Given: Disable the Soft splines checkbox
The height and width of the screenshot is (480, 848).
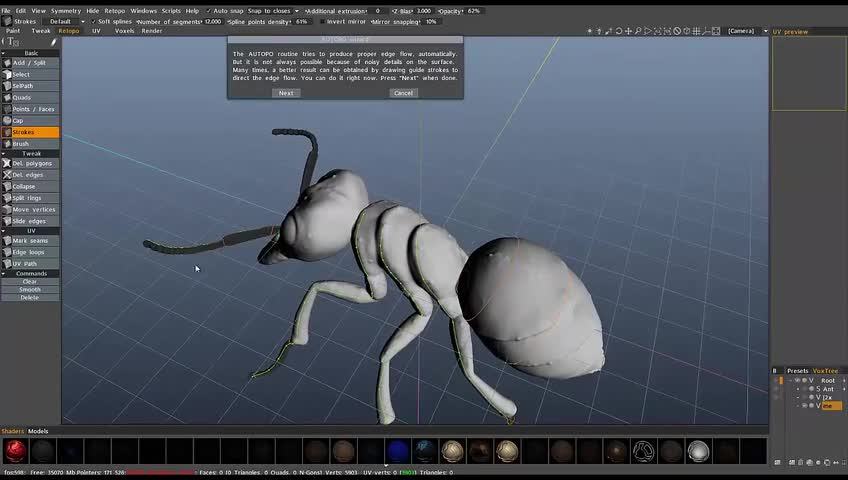Looking at the screenshot, I should 96,21.
